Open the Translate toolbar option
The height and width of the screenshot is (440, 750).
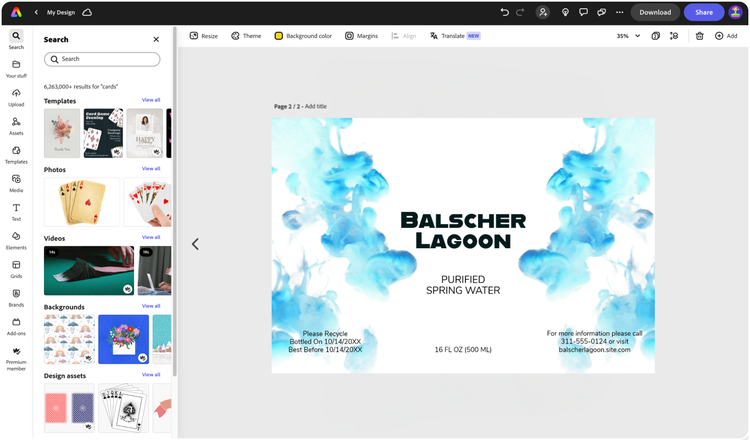click(x=455, y=36)
